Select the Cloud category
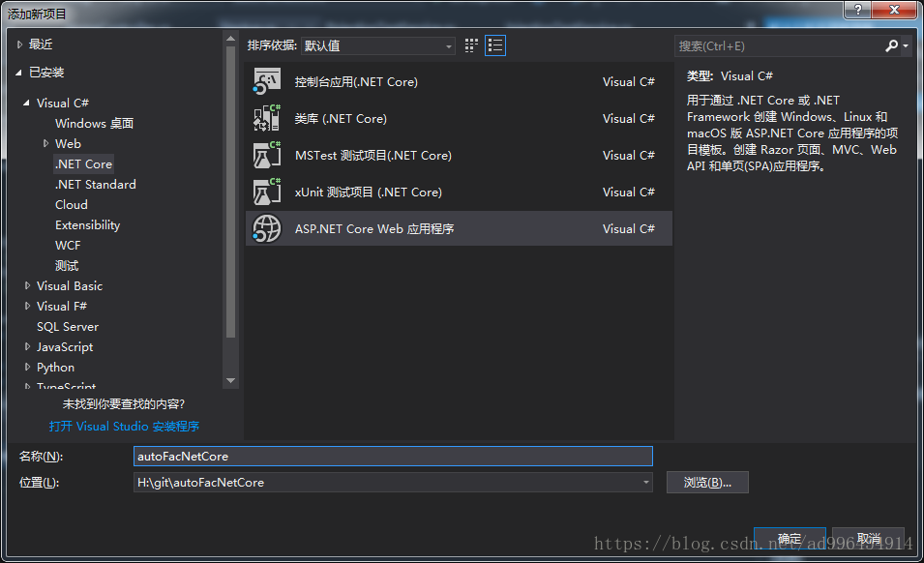 [x=72, y=204]
